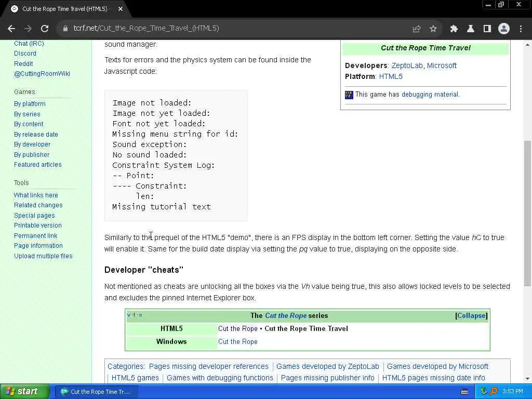Click the lock icon in address bar
532x399 pixels.
click(65, 29)
